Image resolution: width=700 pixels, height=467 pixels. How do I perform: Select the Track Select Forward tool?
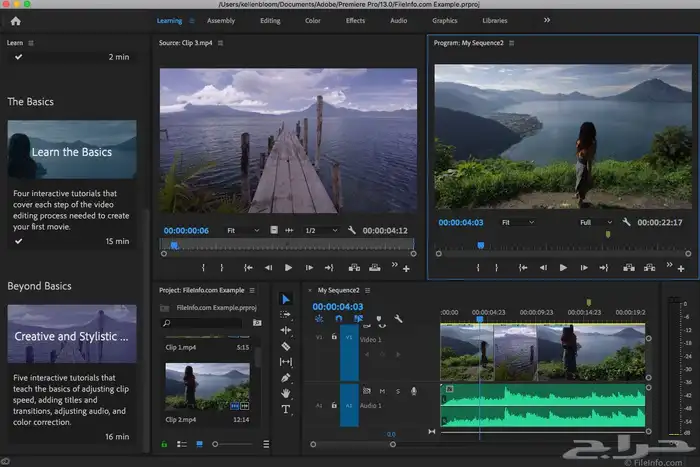pyautogui.click(x=285, y=314)
